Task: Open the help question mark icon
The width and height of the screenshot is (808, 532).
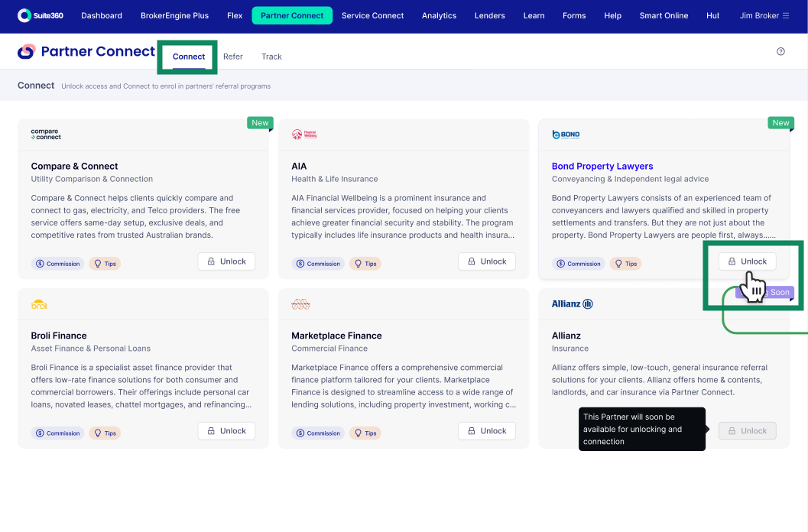Action: [780, 51]
